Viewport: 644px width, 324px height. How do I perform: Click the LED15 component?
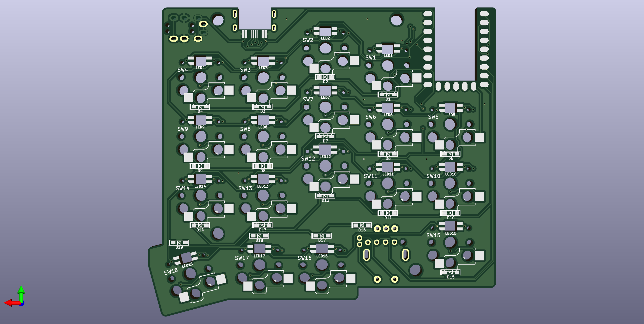(450, 226)
